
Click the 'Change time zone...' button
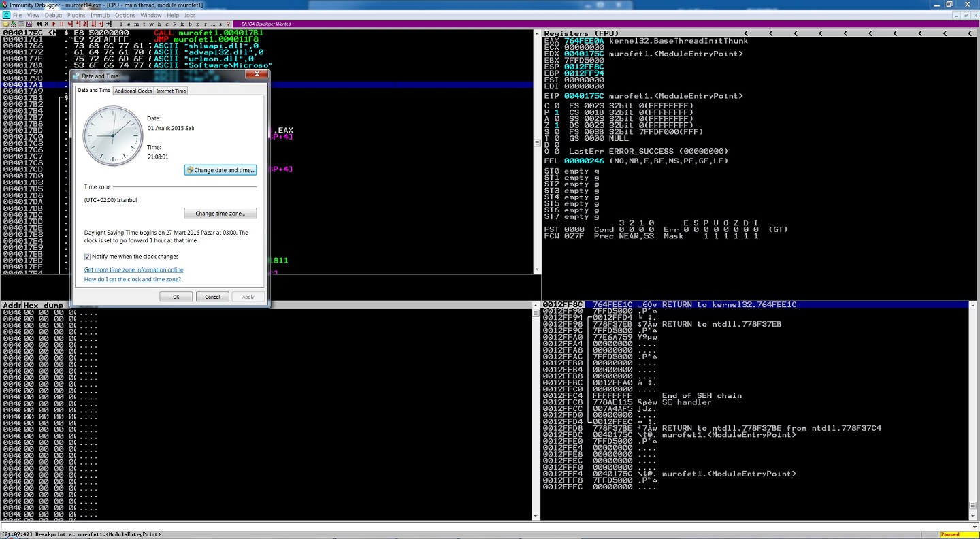220,213
